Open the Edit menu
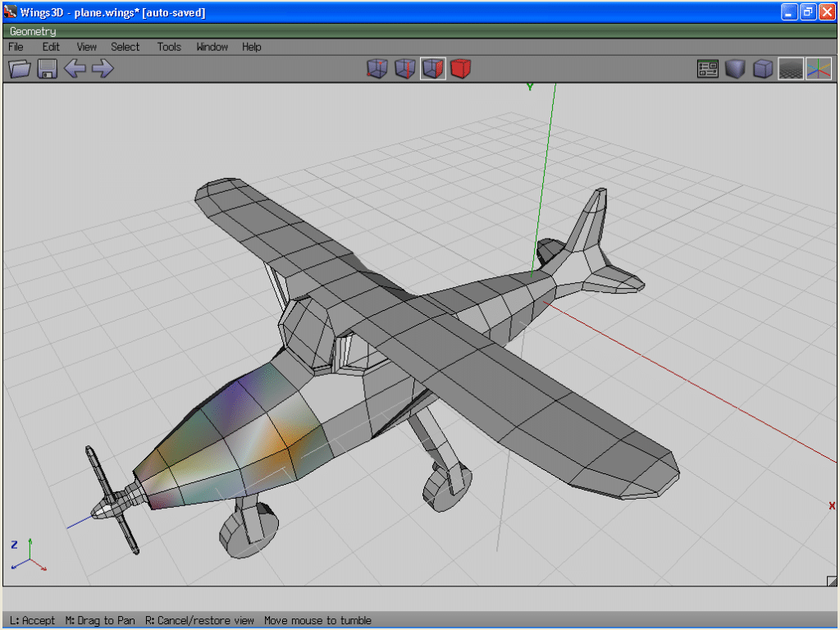 pos(51,47)
